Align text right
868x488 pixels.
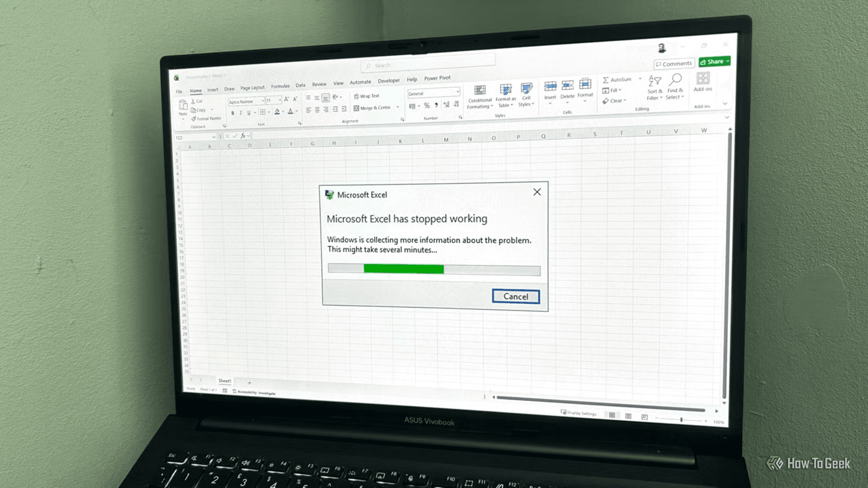point(326,109)
